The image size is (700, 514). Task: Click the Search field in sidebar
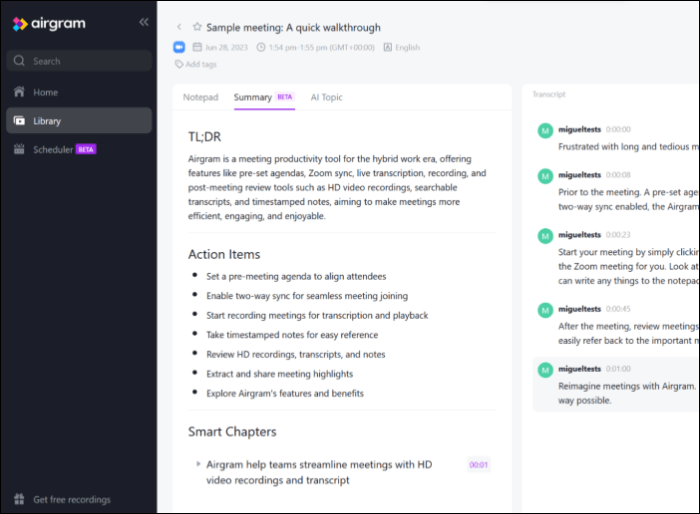pyautogui.click(x=80, y=61)
